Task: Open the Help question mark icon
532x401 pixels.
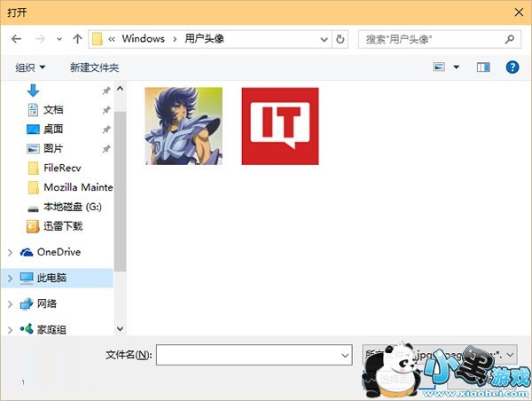Action: pyautogui.click(x=512, y=67)
